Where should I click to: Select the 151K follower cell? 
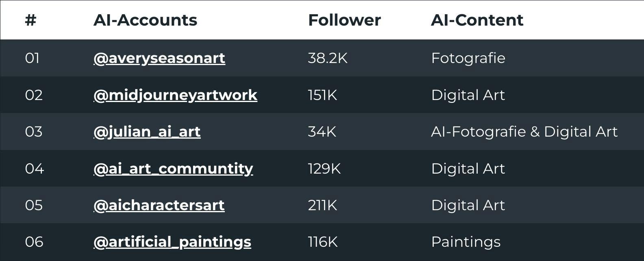click(x=322, y=95)
